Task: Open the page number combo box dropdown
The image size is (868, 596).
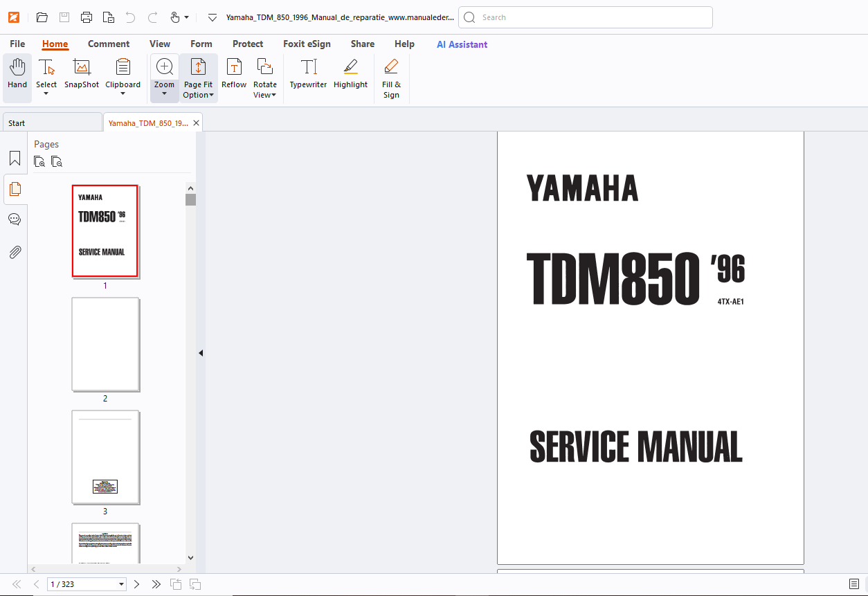Action: click(x=122, y=584)
